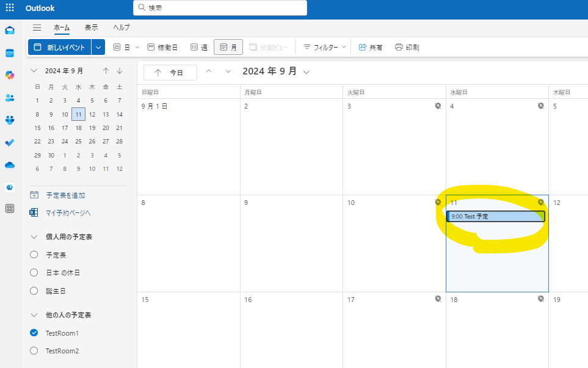Open Calendar icon in the left sidebar
The height and width of the screenshot is (368, 588).
(10, 53)
